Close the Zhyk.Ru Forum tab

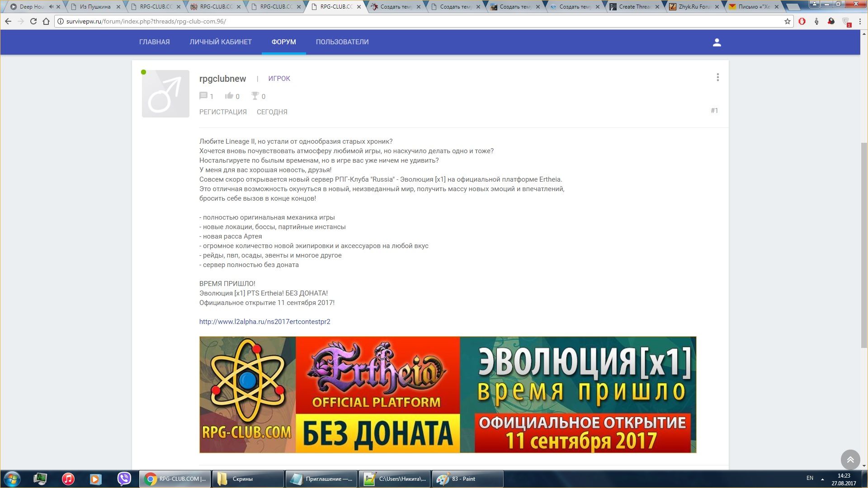pyautogui.click(x=717, y=7)
